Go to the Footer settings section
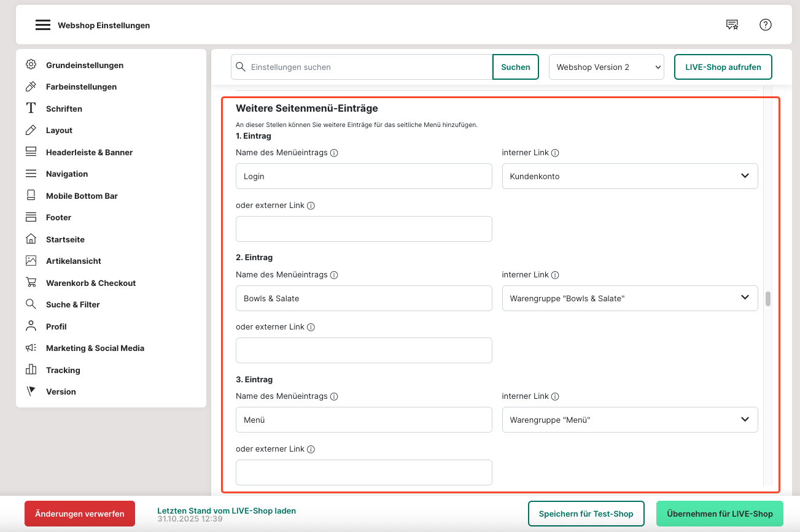800x532 pixels. (58, 218)
